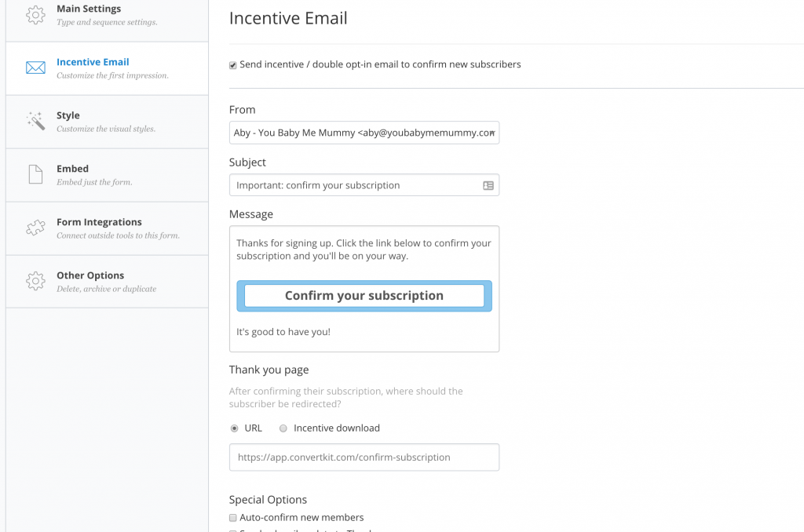804x532 pixels.
Task: Click the Embed document icon
Action: tap(35, 174)
